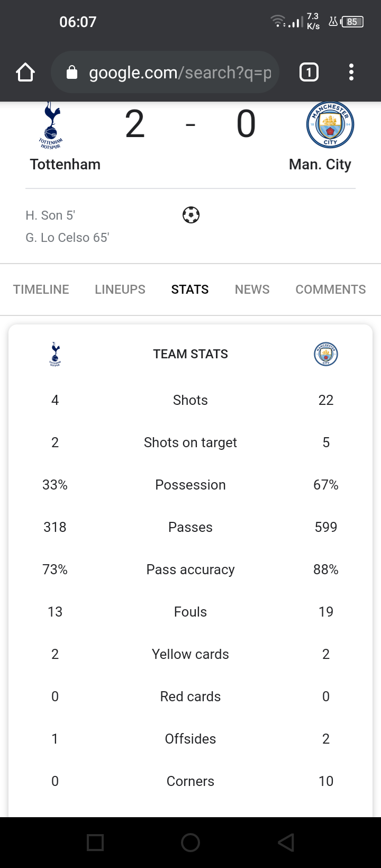Viewport: 381px width, 868px height.
Task: Tap the small Man City crest in Team Stats
Action: coord(326,354)
